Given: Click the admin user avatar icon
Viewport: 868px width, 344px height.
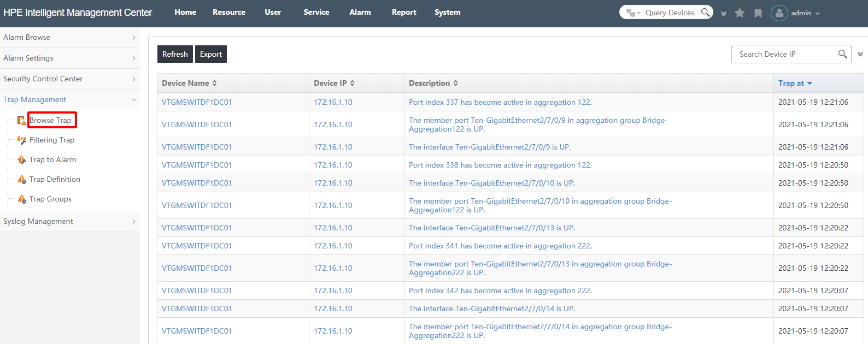Looking at the screenshot, I should point(779,13).
